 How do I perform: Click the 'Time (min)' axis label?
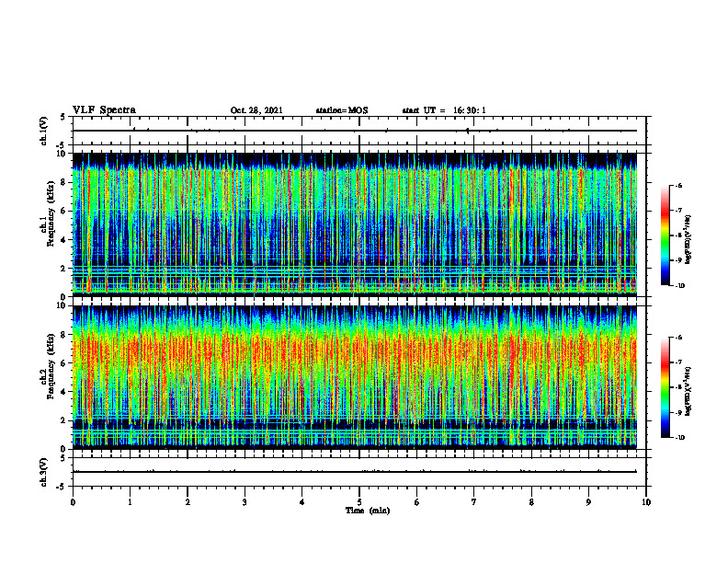coord(368,511)
